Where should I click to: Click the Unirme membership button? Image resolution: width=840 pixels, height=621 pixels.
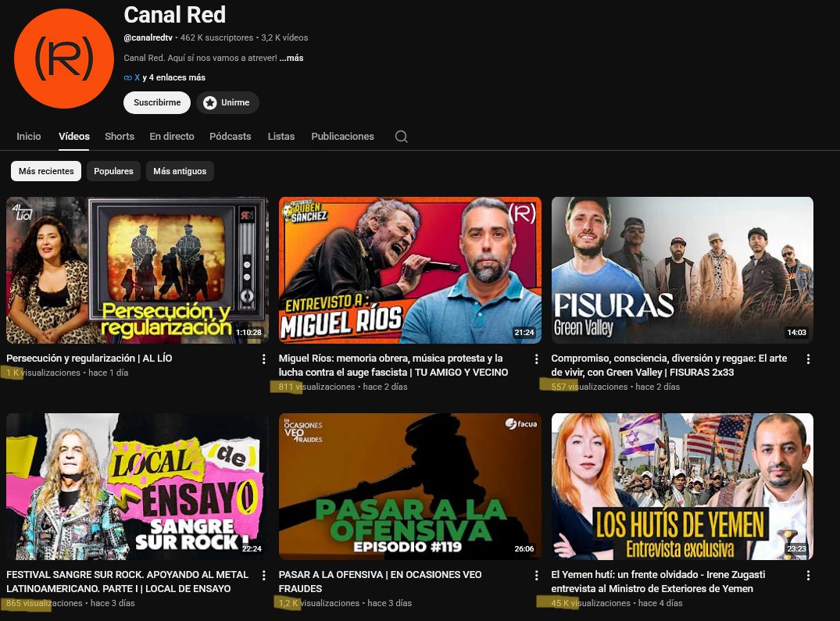click(x=227, y=103)
